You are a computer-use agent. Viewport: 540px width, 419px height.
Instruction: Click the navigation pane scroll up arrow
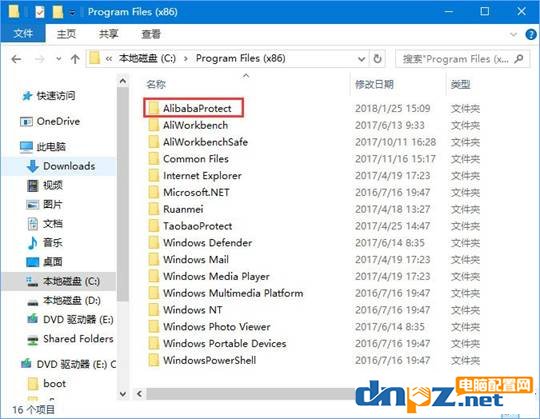[123, 81]
